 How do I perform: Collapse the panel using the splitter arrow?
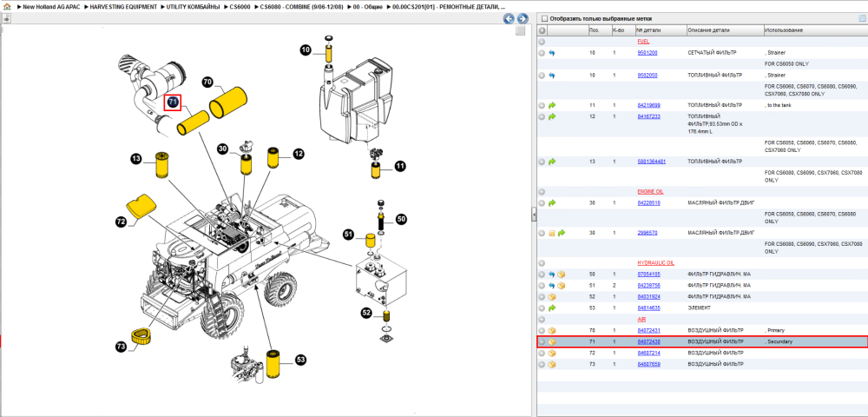coord(534,214)
